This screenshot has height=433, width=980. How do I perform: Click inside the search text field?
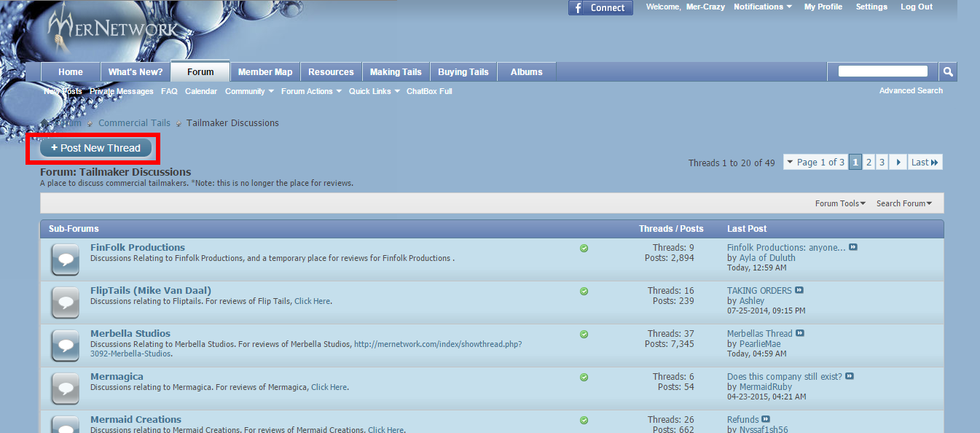(x=882, y=71)
